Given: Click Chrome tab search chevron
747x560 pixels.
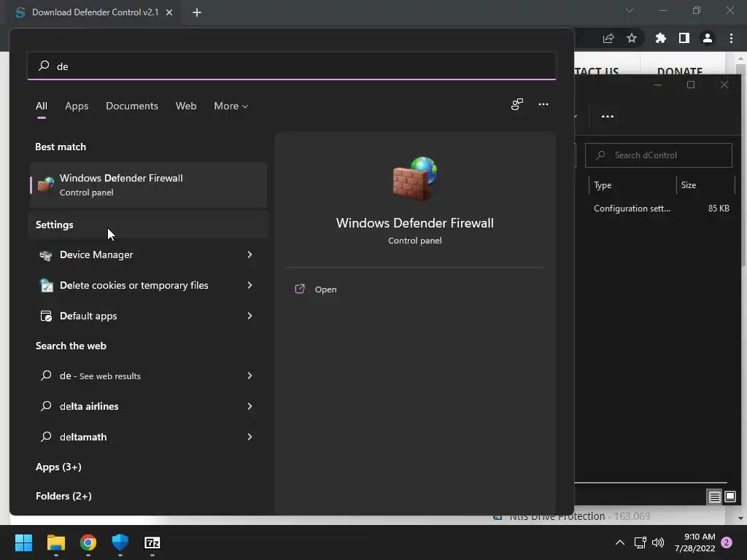Looking at the screenshot, I should (630, 10).
